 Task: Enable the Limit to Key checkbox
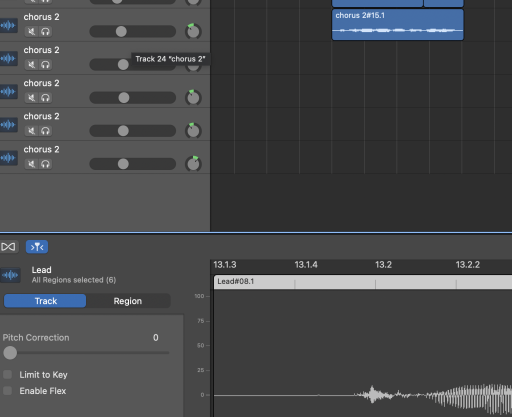pos(8,375)
